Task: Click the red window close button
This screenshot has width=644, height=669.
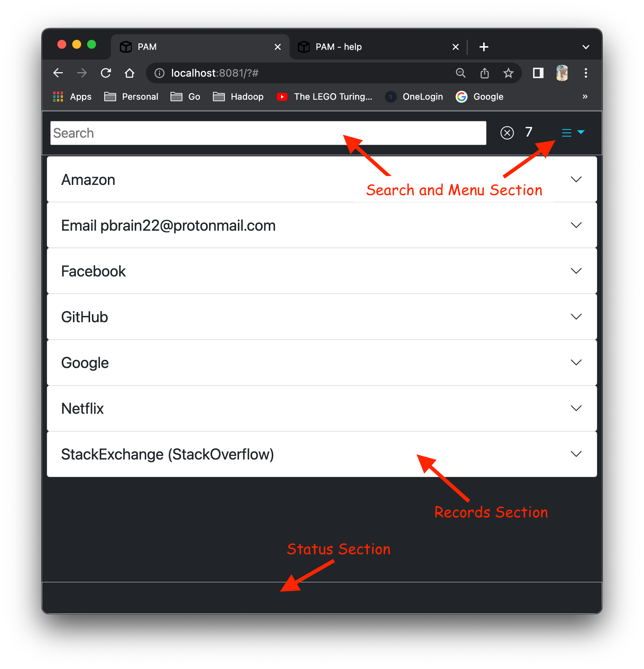Action: (62, 45)
